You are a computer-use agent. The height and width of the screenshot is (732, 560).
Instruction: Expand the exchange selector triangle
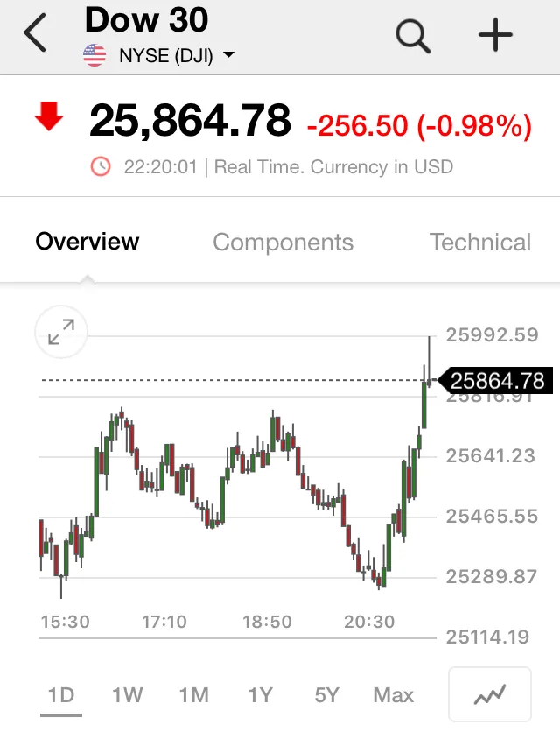pyautogui.click(x=228, y=55)
